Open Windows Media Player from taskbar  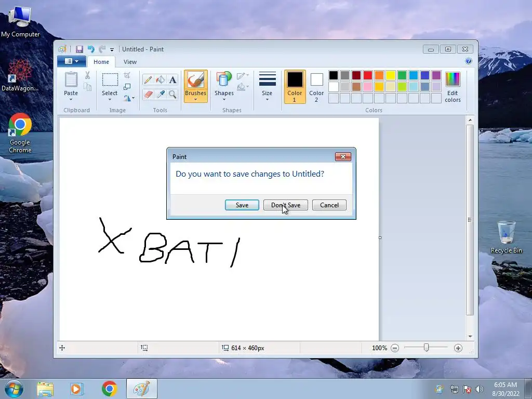77,389
